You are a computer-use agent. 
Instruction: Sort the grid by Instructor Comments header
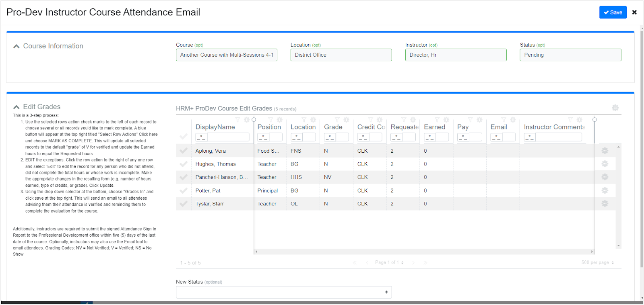point(554,127)
